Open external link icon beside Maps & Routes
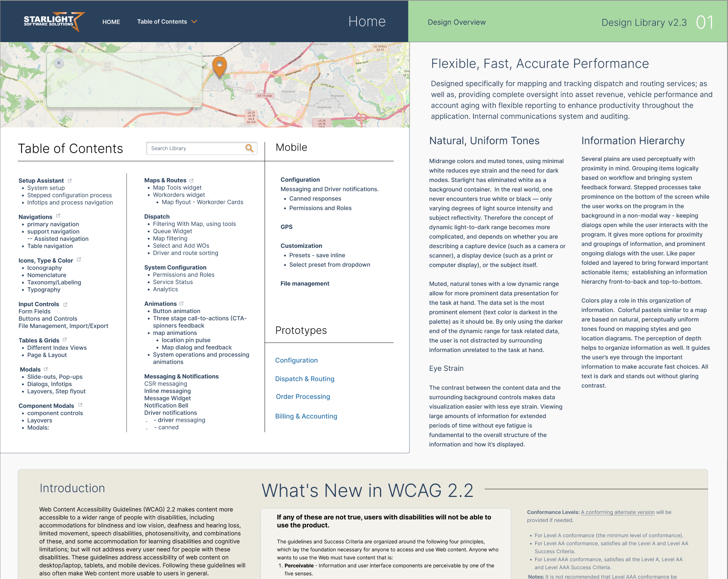Screen dimensions: 728x579 [191, 180]
